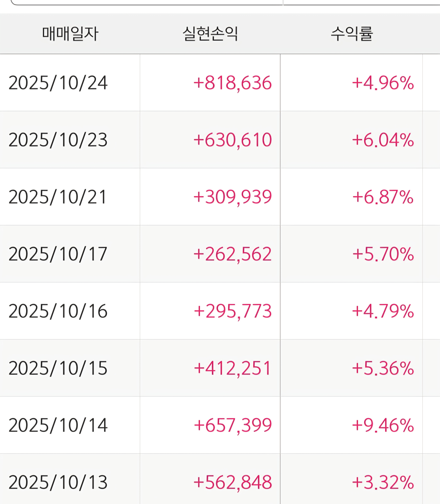440x504 pixels.
Task: Click the +562,848 realized profit cell
Action: (233, 482)
